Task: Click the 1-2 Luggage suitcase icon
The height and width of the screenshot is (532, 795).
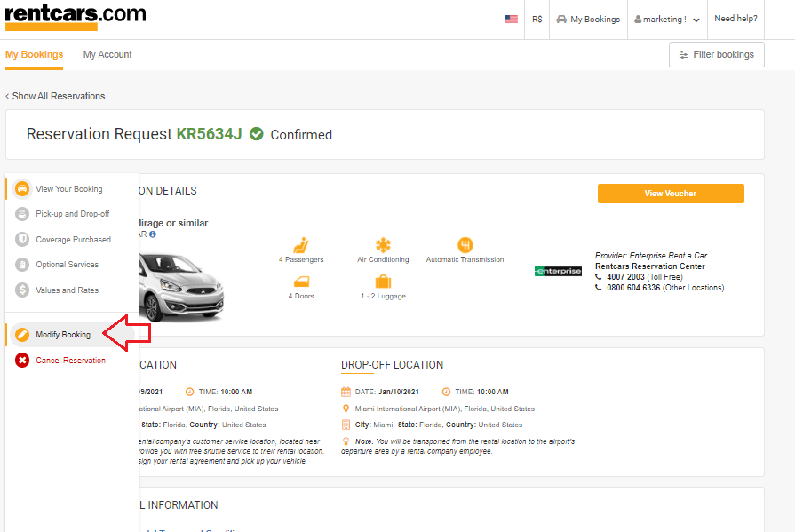Action: [x=384, y=280]
